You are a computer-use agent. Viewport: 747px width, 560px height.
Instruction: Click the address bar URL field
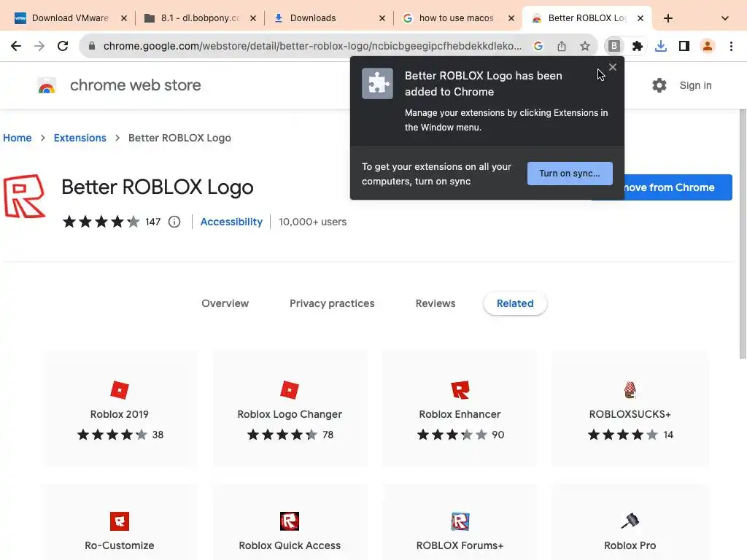click(312, 46)
